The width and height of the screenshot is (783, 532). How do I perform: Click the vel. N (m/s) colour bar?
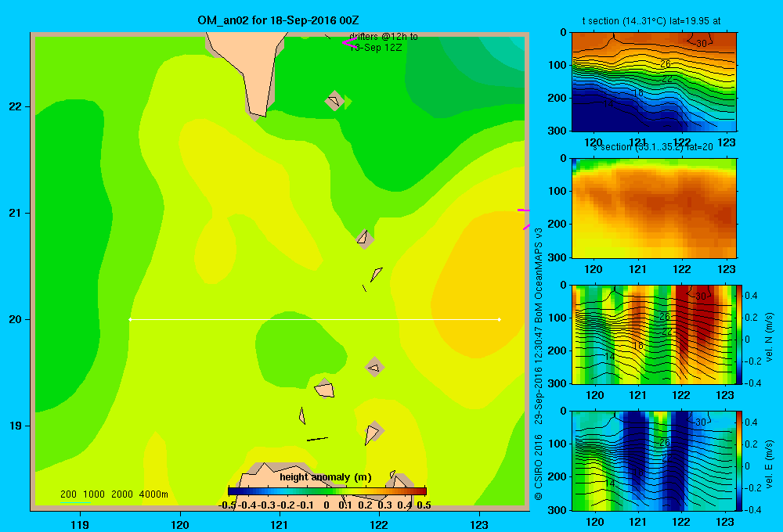coord(739,334)
